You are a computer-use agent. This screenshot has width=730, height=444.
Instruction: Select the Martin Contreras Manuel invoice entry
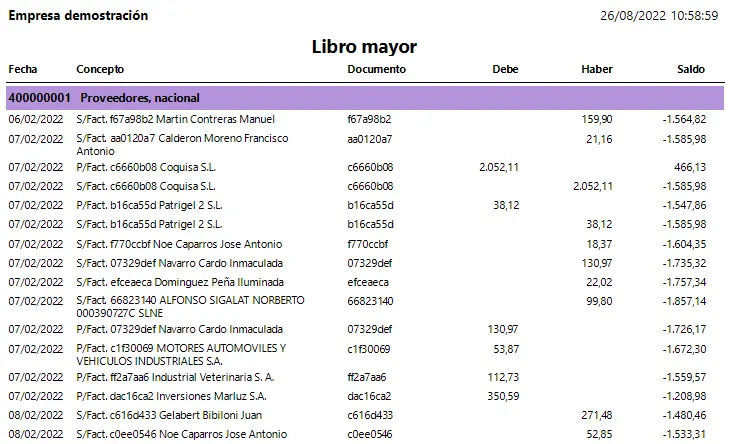pos(175,119)
